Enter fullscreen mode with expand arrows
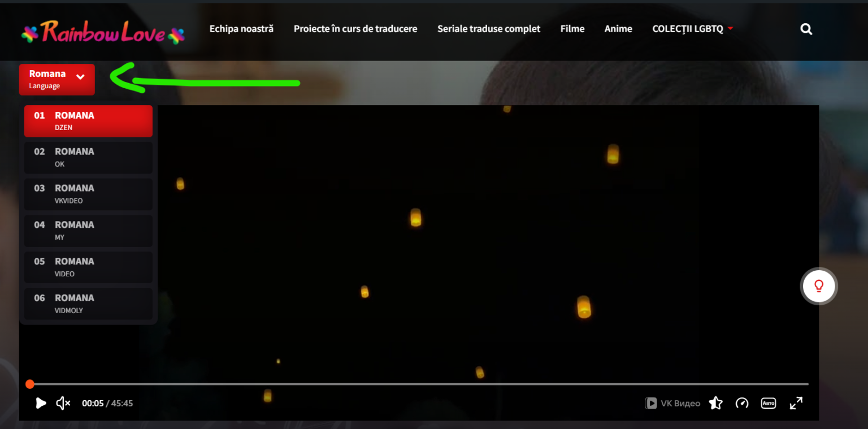The width and height of the screenshot is (868, 429). click(x=796, y=403)
